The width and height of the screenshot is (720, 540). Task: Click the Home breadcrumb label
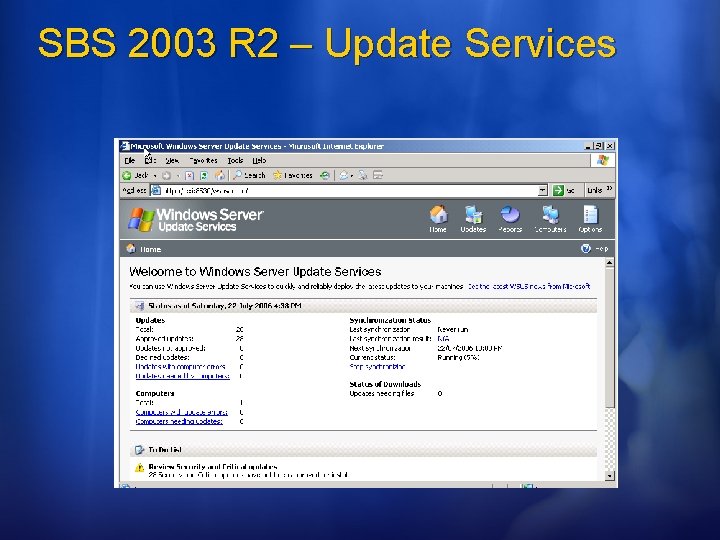(x=150, y=249)
